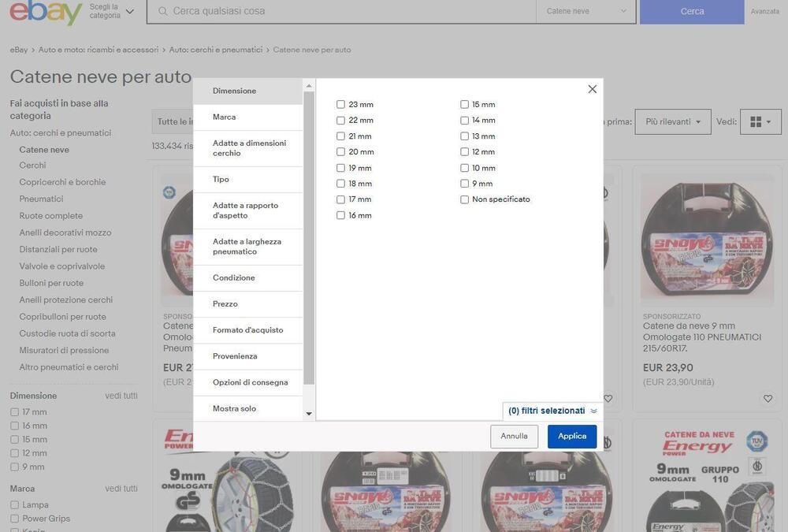
Task: Check 12 mm in the sidebar Dimensione list
Action: [x=14, y=453]
